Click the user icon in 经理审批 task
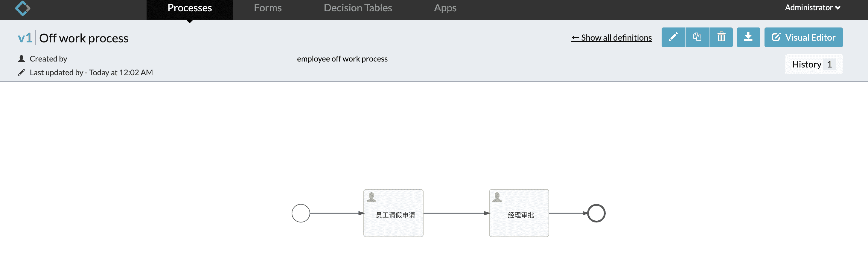This screenshot has height=261, width=868. coord(497,197)
